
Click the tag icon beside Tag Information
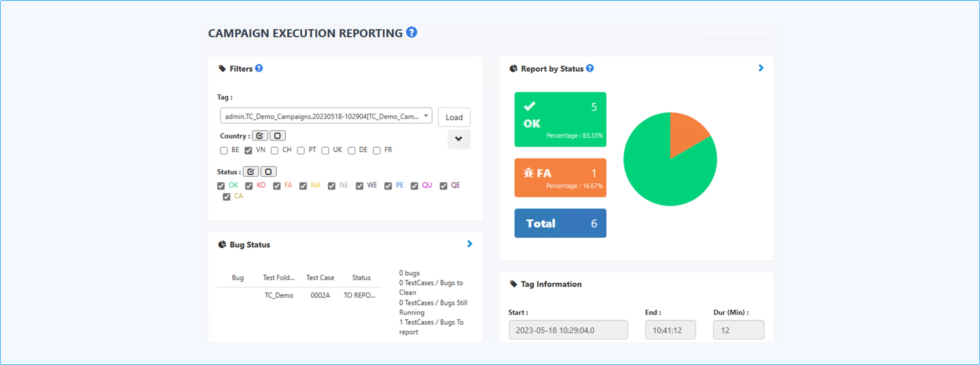(x=514, y=284)
